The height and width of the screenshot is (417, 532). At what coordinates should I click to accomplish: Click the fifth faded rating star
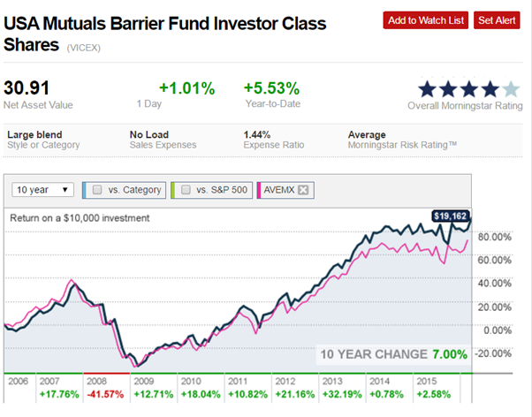click(511, 88)
